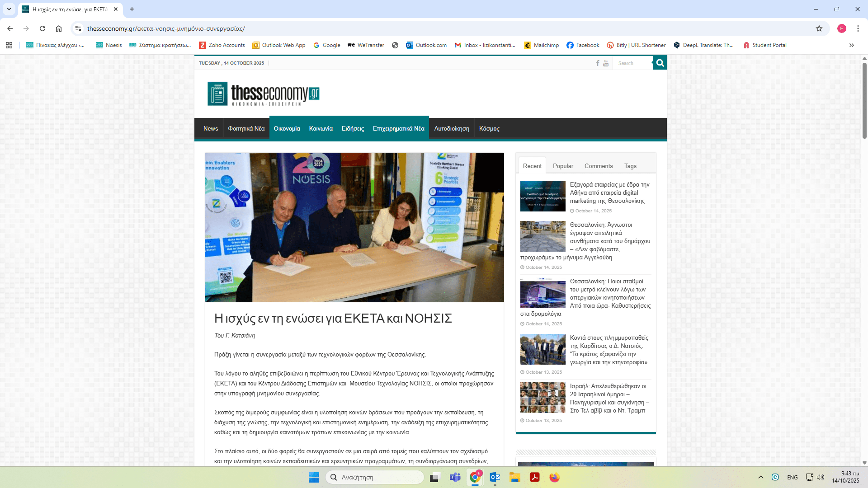The height and width of the screenshot is (488, 868).
Task: Reload the page
Action: click(x=42, y=28)
